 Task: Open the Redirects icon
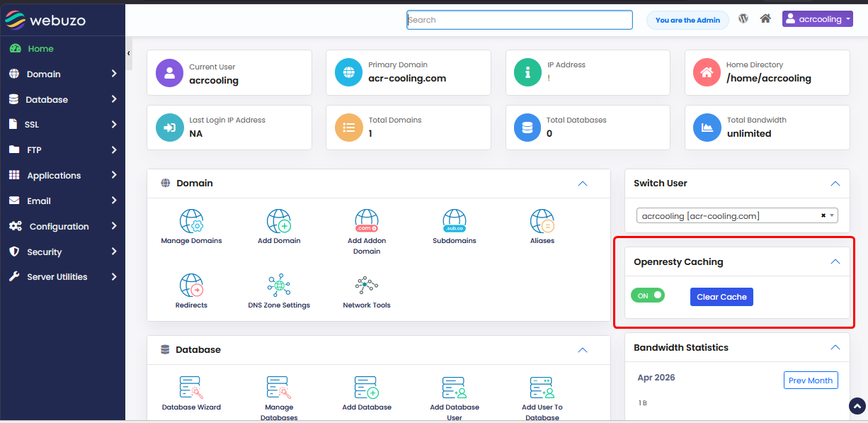191,286
